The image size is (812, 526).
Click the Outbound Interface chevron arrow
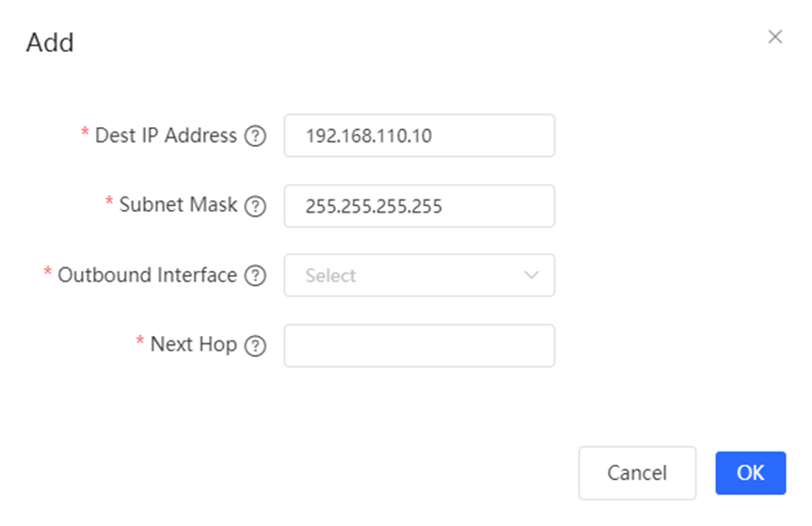[531, 276]
